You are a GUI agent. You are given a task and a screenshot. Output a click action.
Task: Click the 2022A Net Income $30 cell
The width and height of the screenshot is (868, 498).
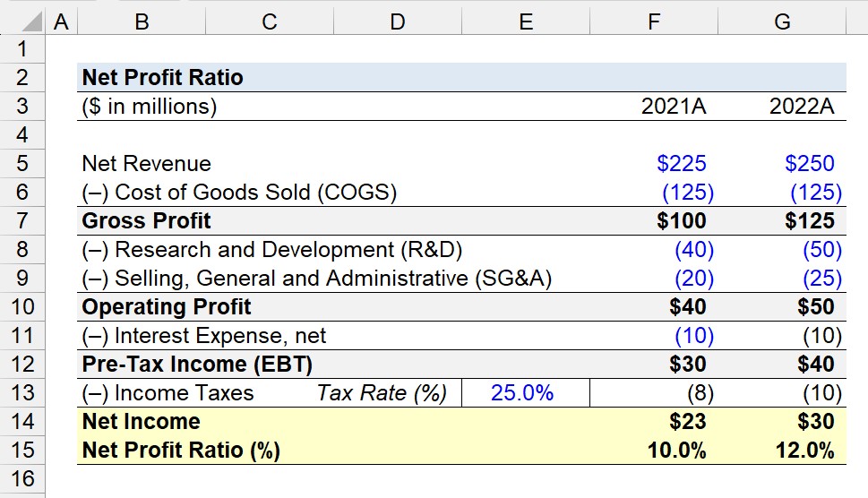(x=782, y=422)
